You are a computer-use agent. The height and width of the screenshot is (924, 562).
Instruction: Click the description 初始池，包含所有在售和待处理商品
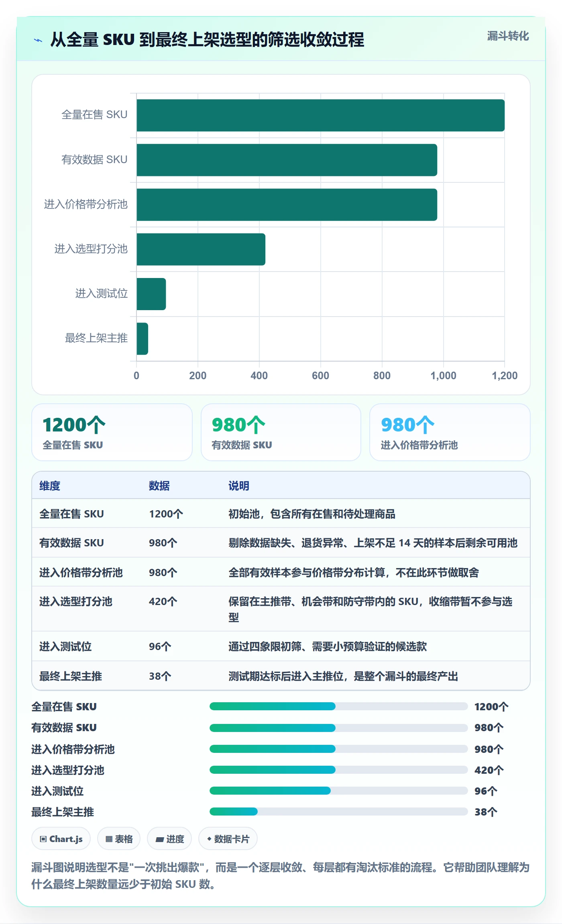pos(312,514)
